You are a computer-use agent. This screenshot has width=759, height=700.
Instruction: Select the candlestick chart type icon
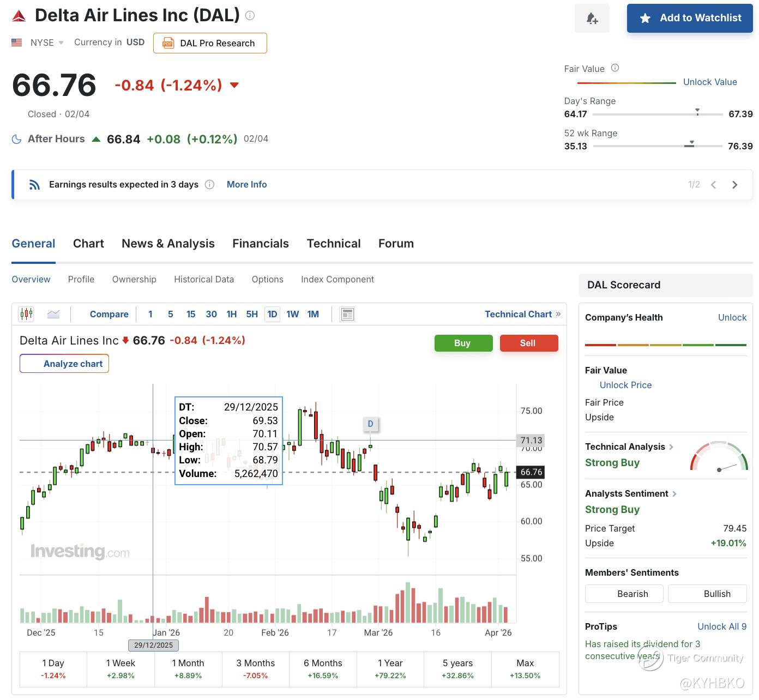click(x=26, y=314)
